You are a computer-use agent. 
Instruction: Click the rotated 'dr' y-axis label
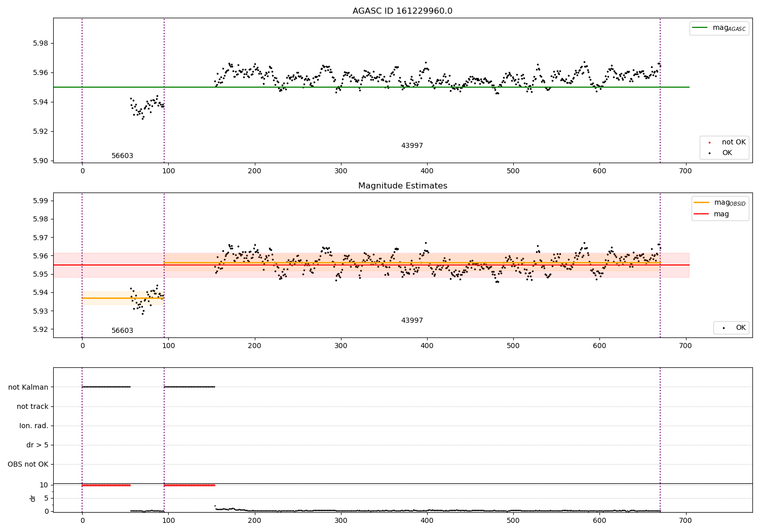pos(33,498)
